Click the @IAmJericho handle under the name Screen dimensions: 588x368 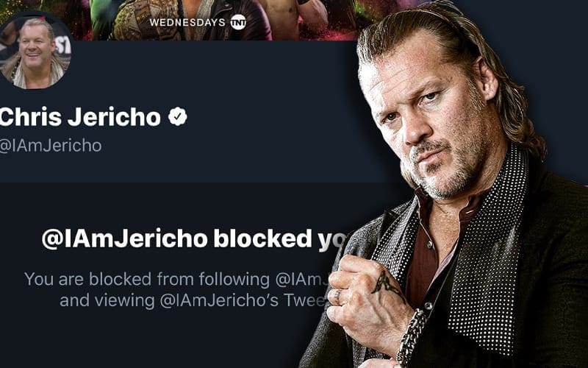click(x=50, y=146)
